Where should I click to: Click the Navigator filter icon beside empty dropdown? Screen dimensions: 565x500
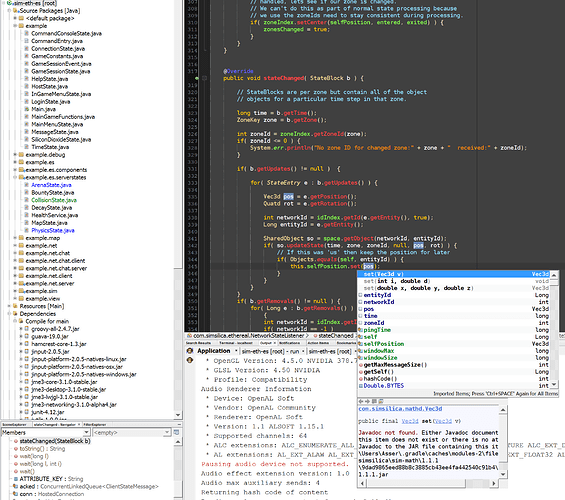pyautogui.click(x=177, y=432)
